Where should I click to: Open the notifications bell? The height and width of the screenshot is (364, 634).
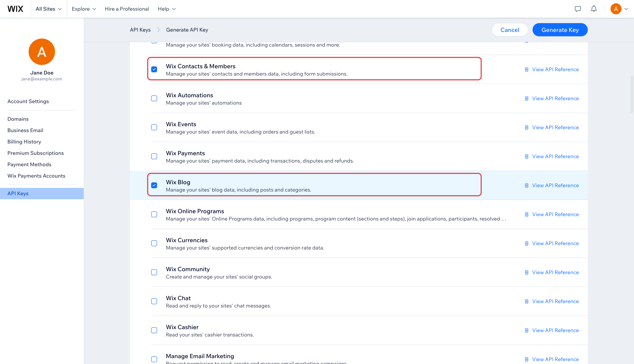(x=594, y=9)
